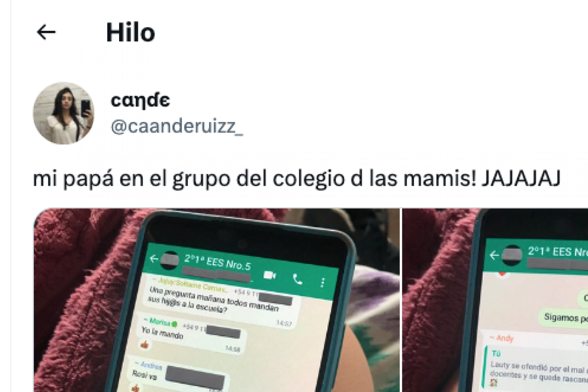
Task: Click the WhatsApp back arrow in first photo
Action: (154, 259)
